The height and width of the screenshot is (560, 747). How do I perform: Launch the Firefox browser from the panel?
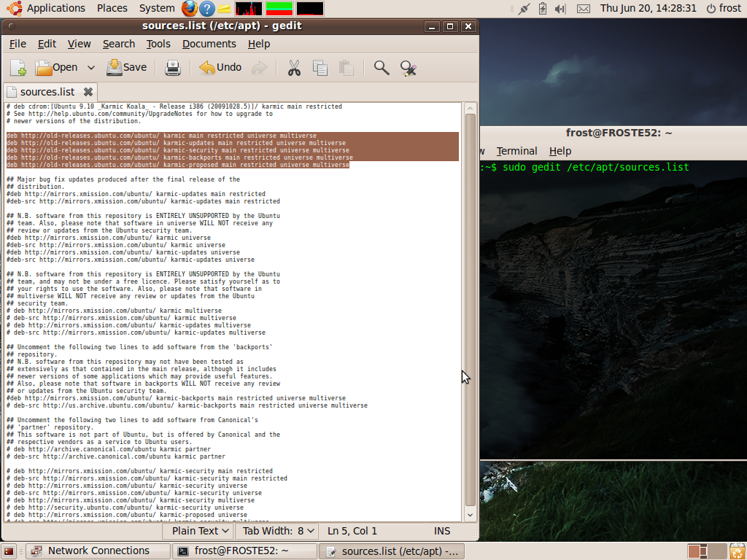pyautogui.click(x=189, y=8)
